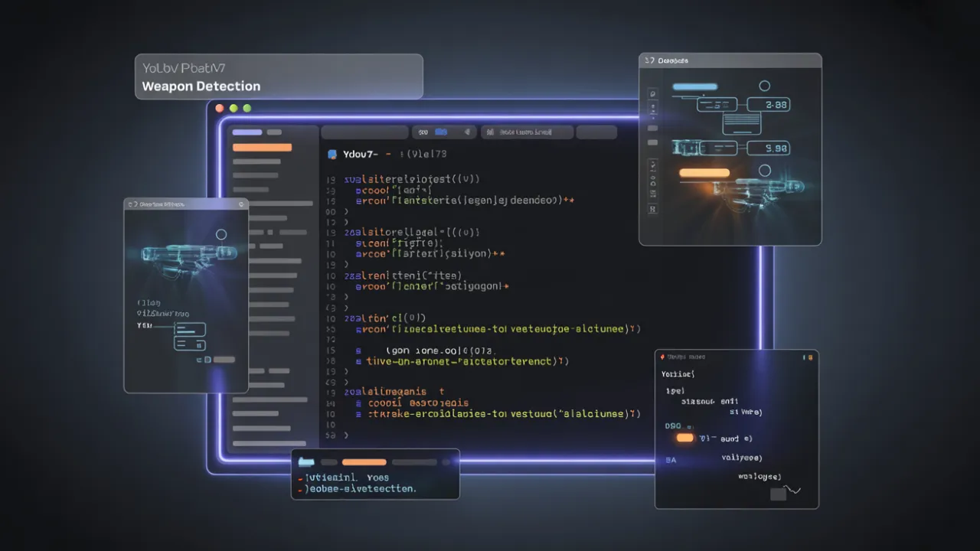The height and width of the screenshot is (551, 980).
Task: Click the Python file icon beside the YOLOv7 tab
Action: pyautogui.click(x=332, y=154)
